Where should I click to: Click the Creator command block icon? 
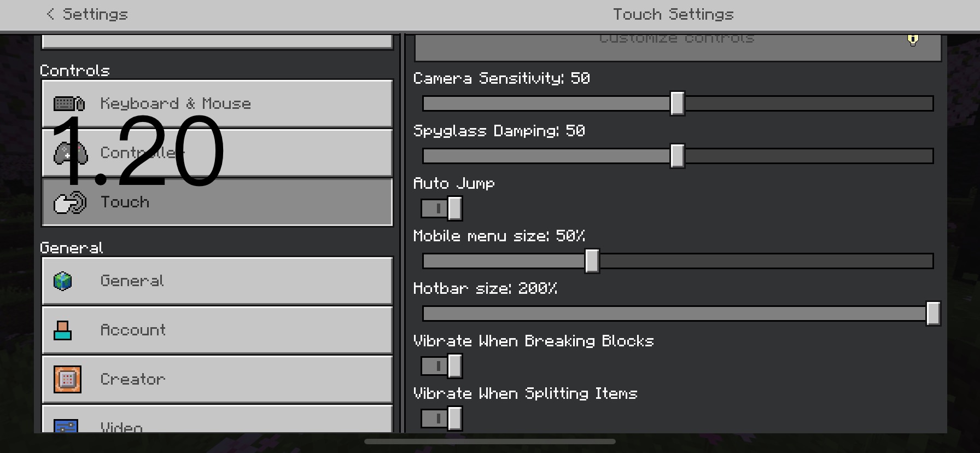(67, 380)
